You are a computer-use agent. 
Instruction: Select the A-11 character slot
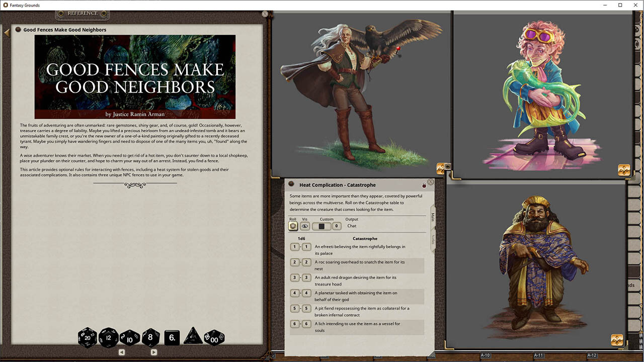pyautogui.click(x=538, y=355)
